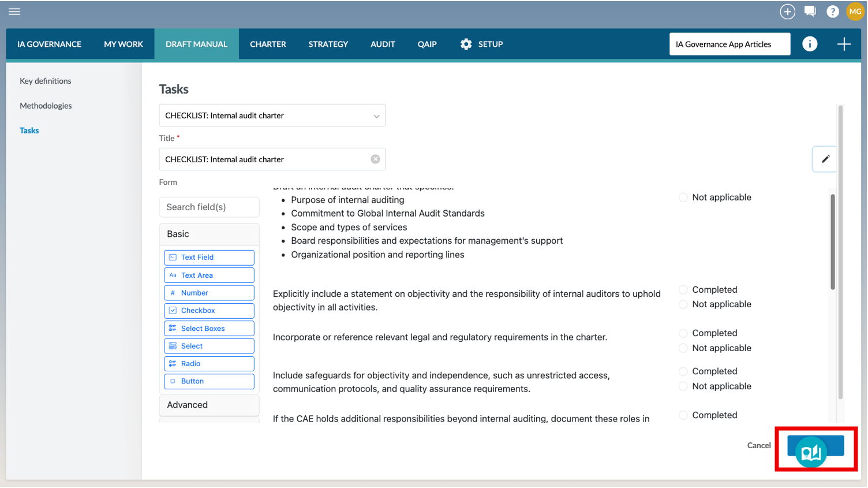Open the STRATEGY tab
Viewport: 868px width, 488px height.
(328, 44)
